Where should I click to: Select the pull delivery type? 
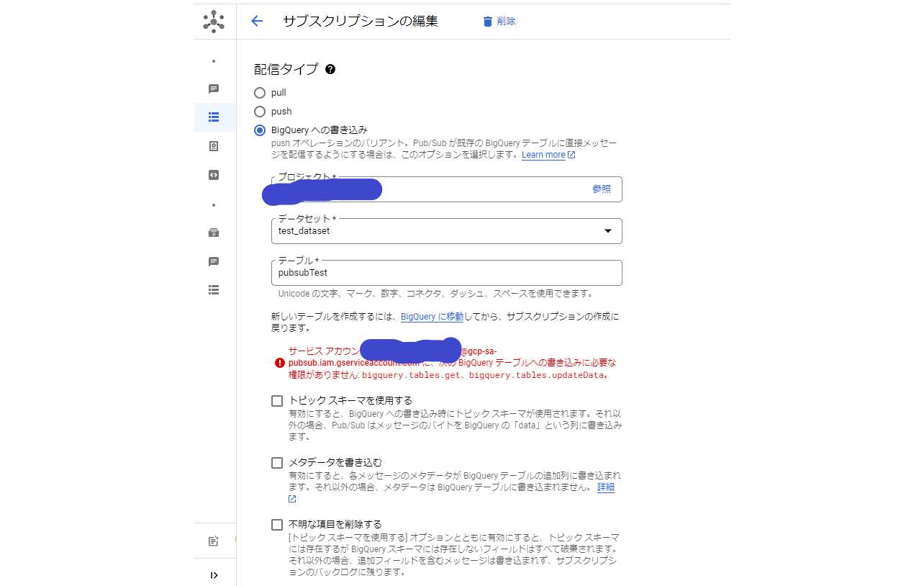click(260, 93)
